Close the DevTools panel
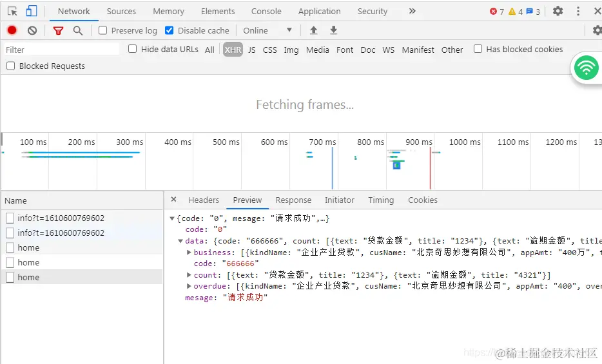 (x=597, y=11)
